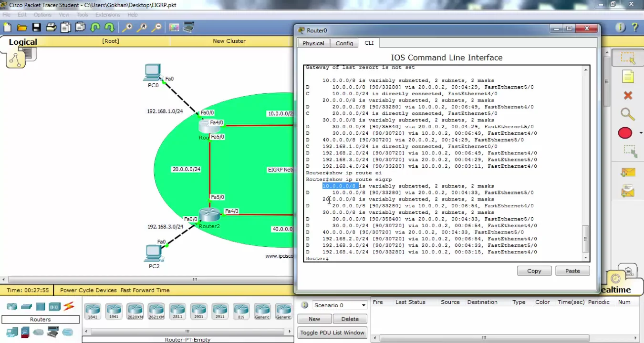Viewport: 644px width, 343px height.
Task: Choose the Add Simple PDU envelope
Action: coord(628,172)
